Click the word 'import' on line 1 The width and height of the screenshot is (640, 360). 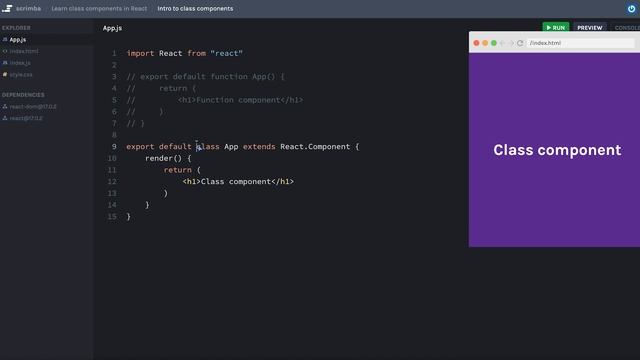(140, 53)
